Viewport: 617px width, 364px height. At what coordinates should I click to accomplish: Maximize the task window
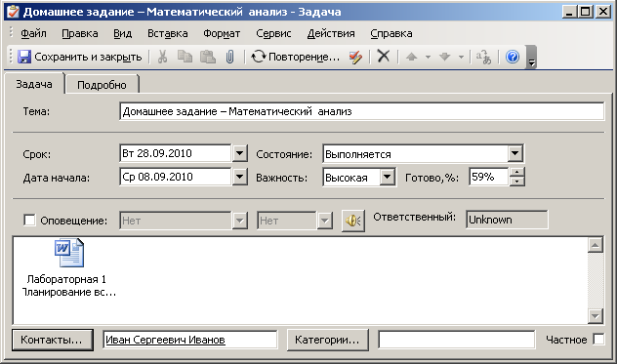[x=585, y=12]
